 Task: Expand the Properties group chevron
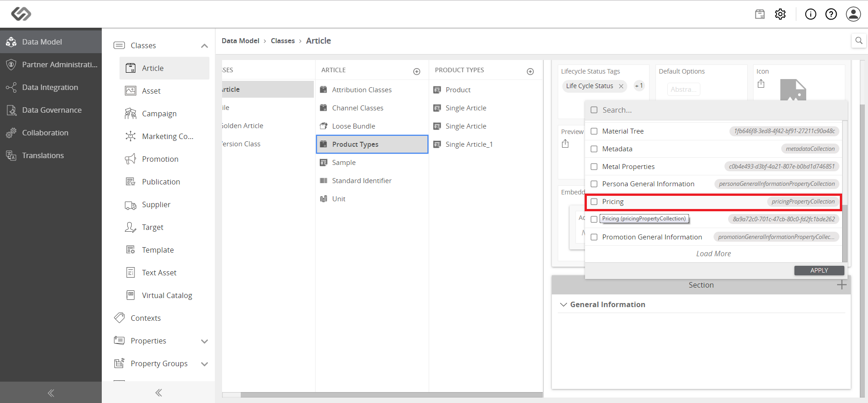pos(204,341)
